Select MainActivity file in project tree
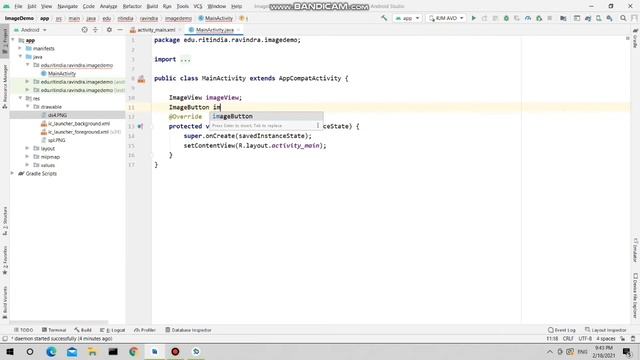Viewport: 640px width, 360px height. [62, 73]
